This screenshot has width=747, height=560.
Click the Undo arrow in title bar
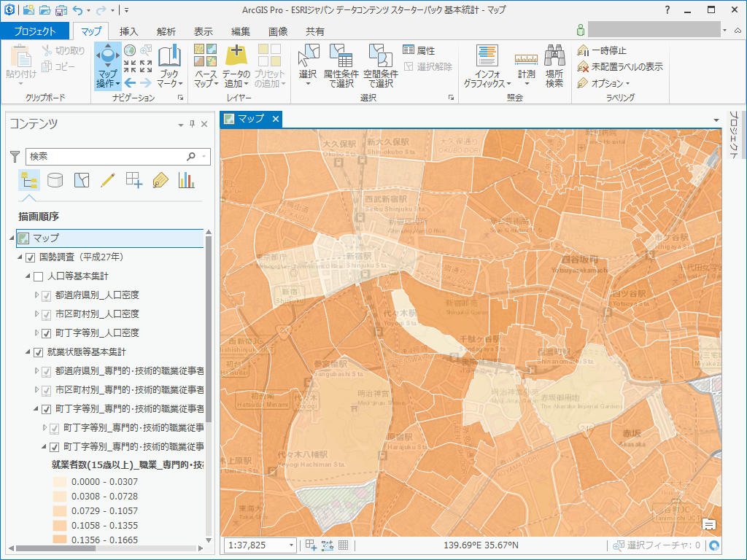[x=77, y=9]
